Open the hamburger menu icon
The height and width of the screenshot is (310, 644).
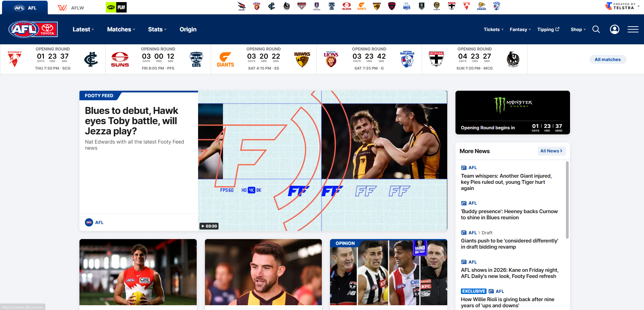click(633, 29)
